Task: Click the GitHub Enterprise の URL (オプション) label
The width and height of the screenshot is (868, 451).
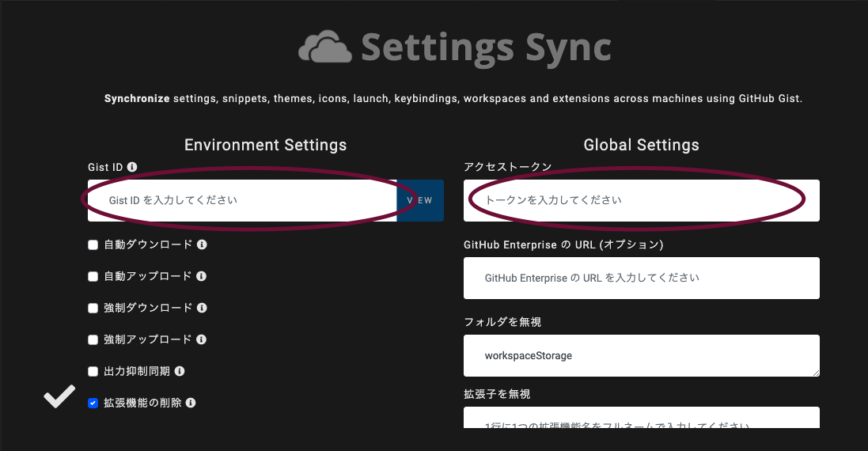Action: pyautogui.click(x=563, y=244)
